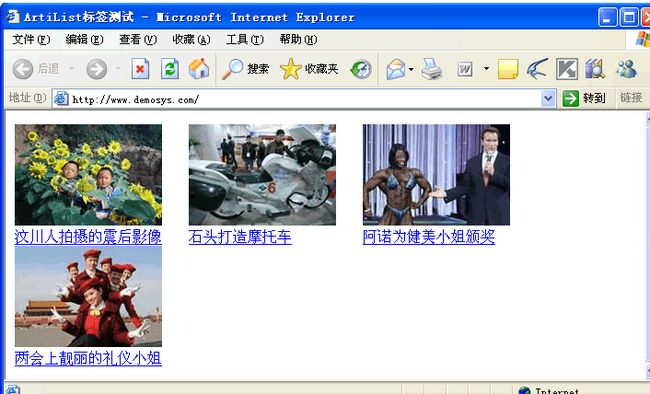This screenshot has width=650, height=394.
Task: Stop page loading with red X icon
Action: (140, 69)
